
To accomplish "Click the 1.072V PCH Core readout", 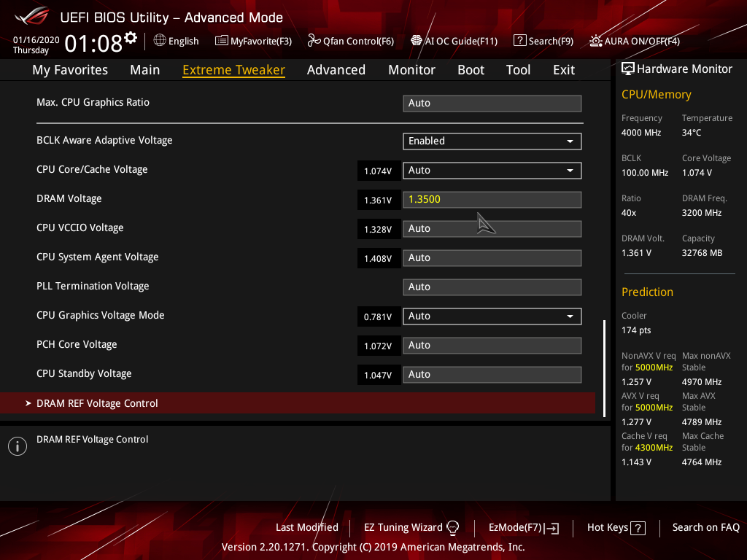I will click(x=379, y=346).
